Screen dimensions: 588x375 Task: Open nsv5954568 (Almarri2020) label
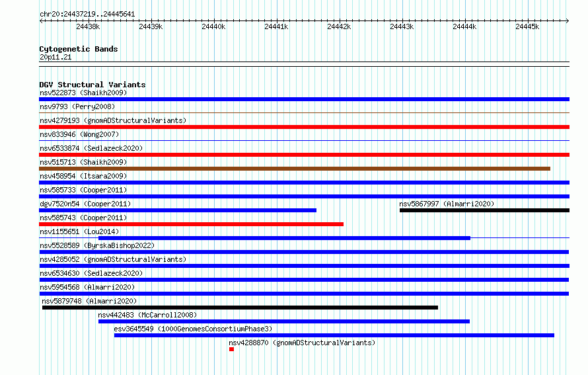(87, 287)
